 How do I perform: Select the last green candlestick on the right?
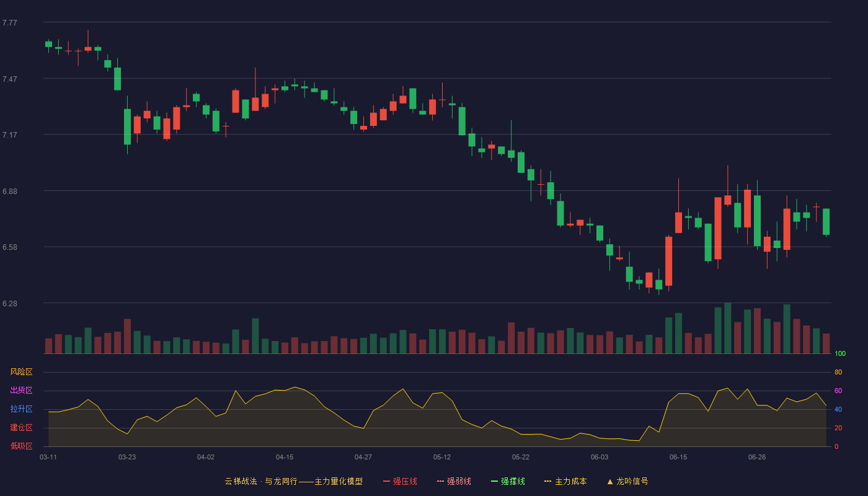[x=826, y=222]
